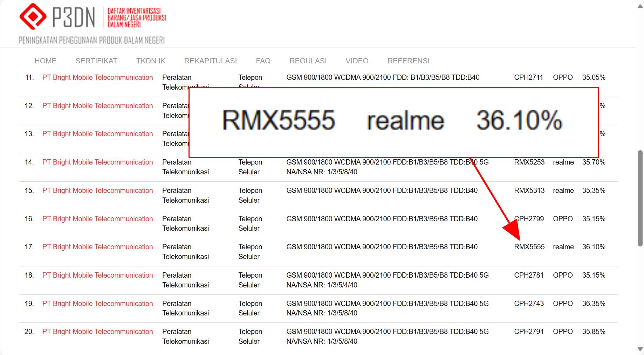Open the VIDEO menu item
The width and height of the screenshot is (644, 355).
[357, 61]
